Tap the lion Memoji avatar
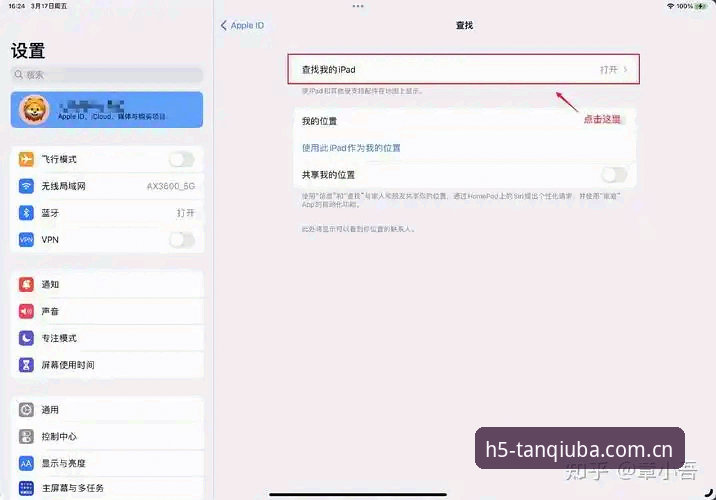Image resolution: width=716 pixels, height=500 pixels. point(34,110)
